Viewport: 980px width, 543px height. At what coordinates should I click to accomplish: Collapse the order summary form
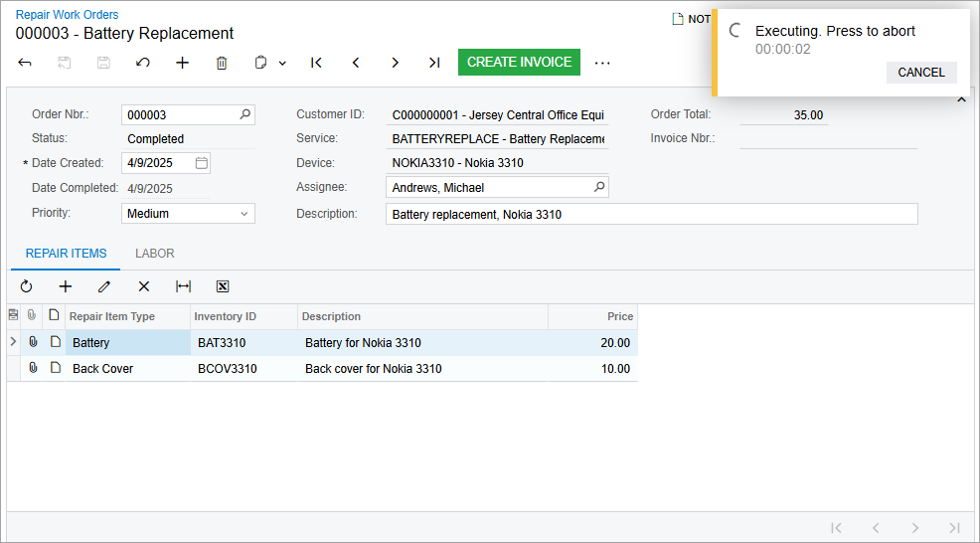click(x=961, y=99)
